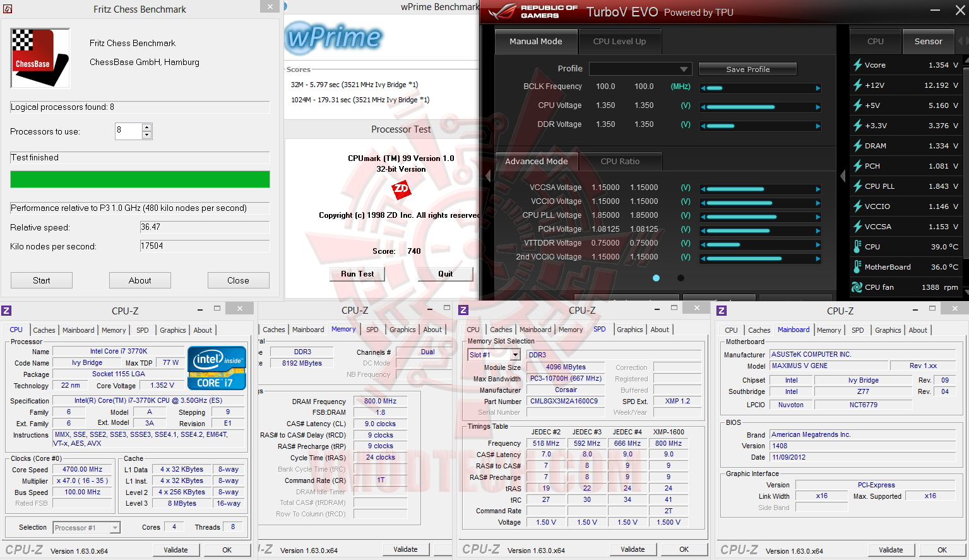This screenshot has height=560, width=969.
Task: Open SPD tab in the CPU-Z Memory window
Action: [372, 330]
